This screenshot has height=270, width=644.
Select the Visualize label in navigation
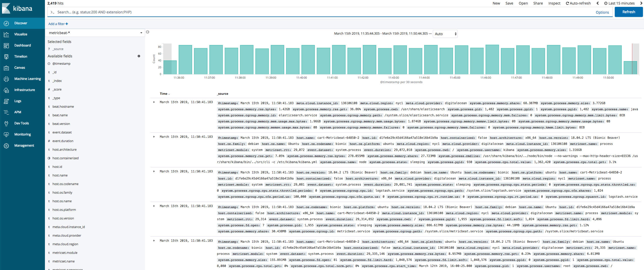coord(21,34)
